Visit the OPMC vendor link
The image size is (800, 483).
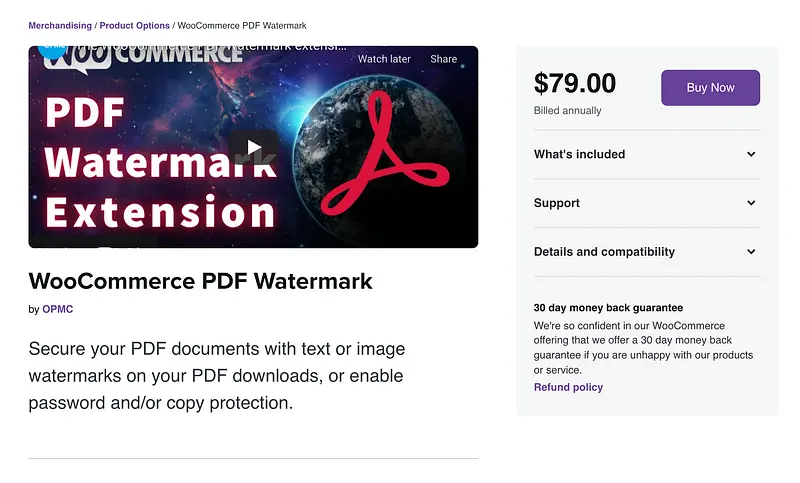tap(57, 309)
